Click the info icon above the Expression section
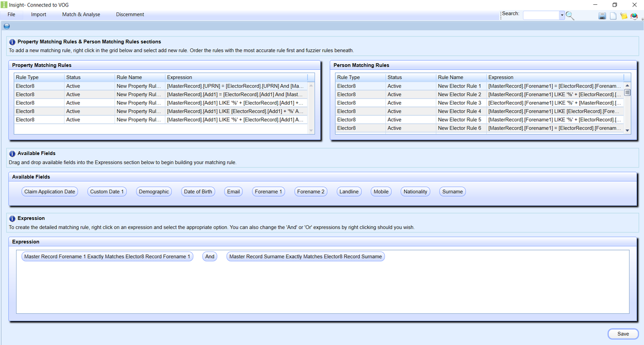Screen dimensions: 644x345 pos(12,218)
